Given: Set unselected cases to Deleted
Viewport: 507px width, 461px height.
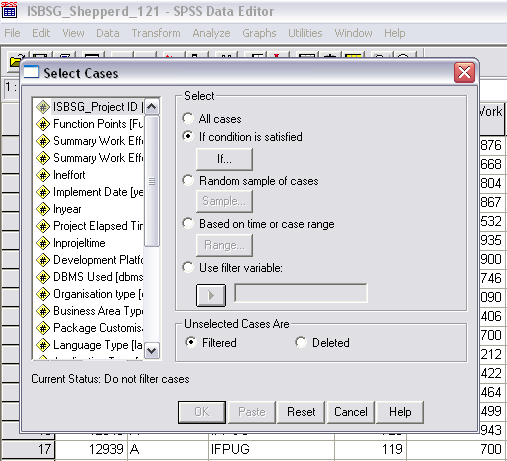Looking at the screenshot, I should pos(301,342).
